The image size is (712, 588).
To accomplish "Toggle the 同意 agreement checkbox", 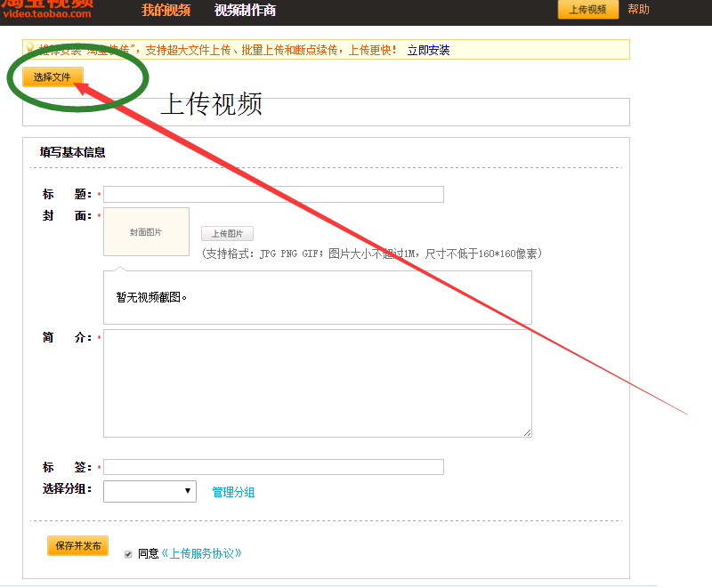I will pyautogui.click(x=128, y=553).
